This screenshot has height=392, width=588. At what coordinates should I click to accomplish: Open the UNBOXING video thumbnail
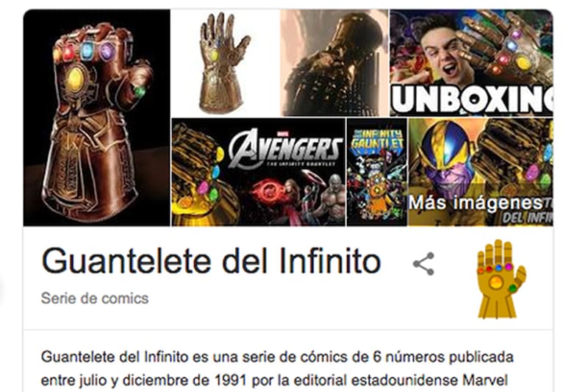[471, 63]
